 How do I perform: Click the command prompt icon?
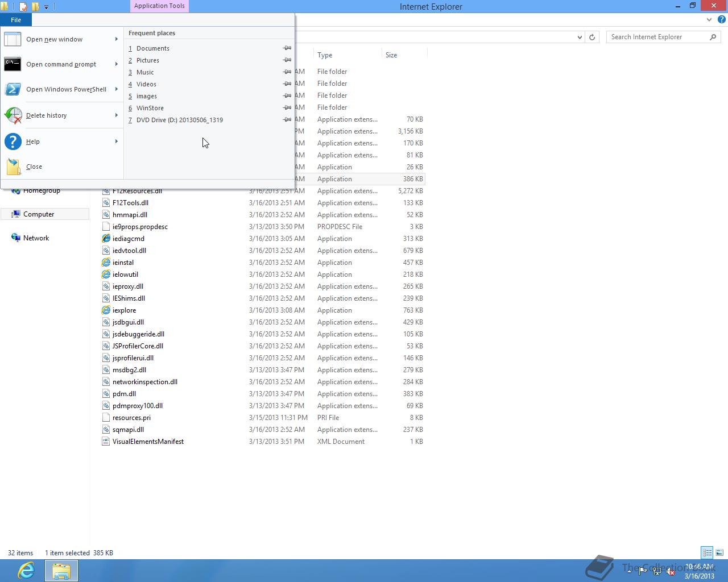pyautogui.click(x=13, y=64)
